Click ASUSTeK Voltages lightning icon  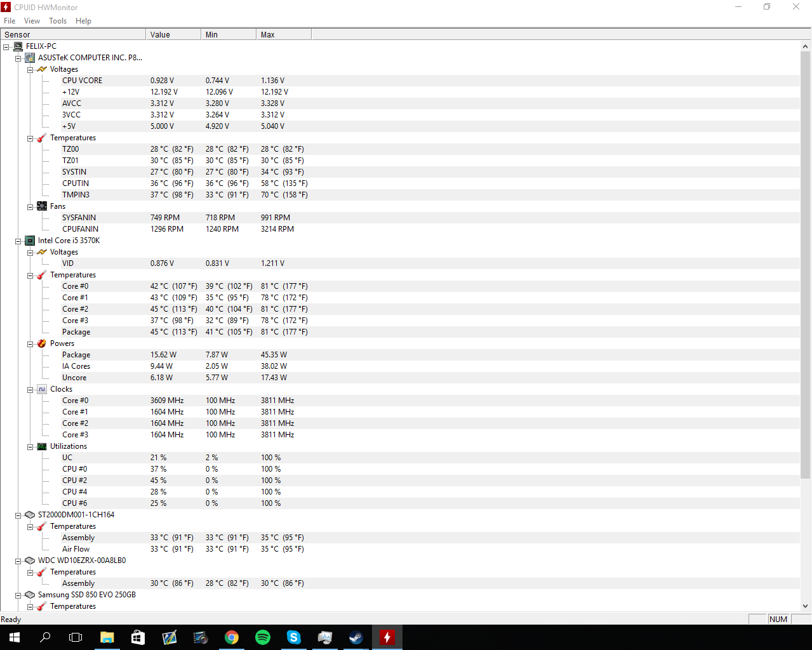coord(42,69)
